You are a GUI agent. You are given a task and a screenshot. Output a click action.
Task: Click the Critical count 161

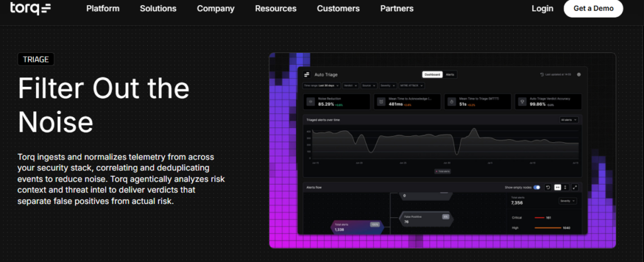(548, 217)
